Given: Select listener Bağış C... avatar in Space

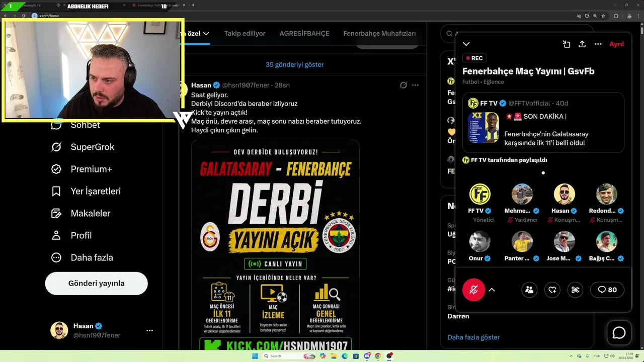Looking at the screenshot, I should (606, 242).
